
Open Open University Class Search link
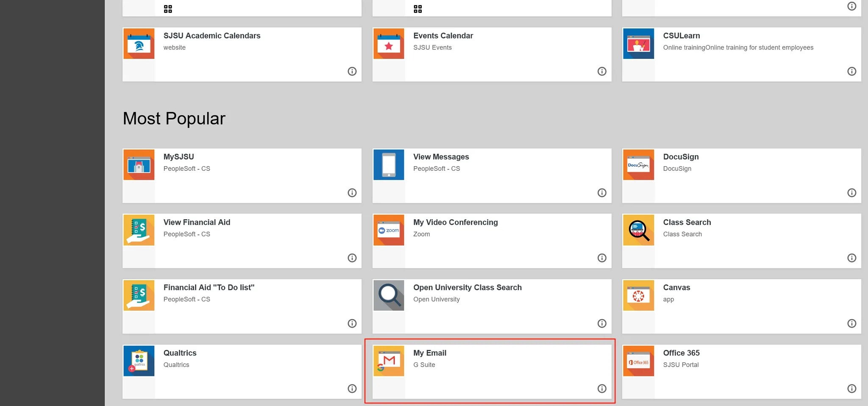467,288
